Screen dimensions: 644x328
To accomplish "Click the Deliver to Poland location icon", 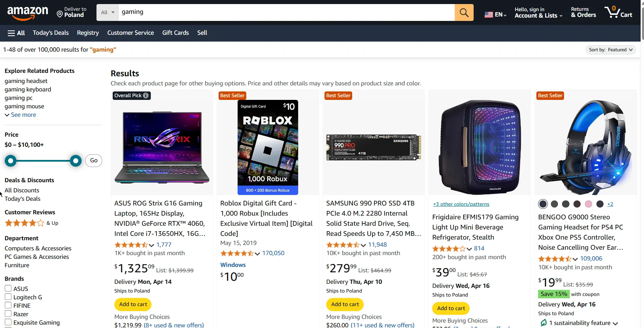I will point(60,14).
